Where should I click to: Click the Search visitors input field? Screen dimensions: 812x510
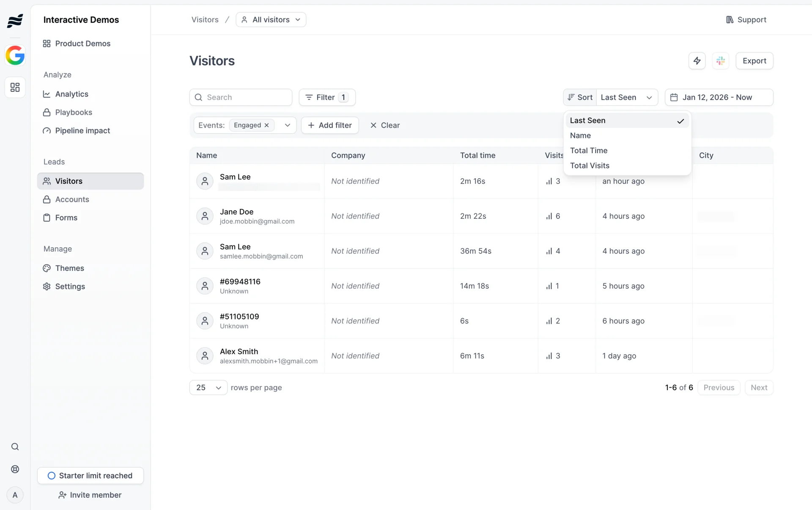(x=245, y=97)
